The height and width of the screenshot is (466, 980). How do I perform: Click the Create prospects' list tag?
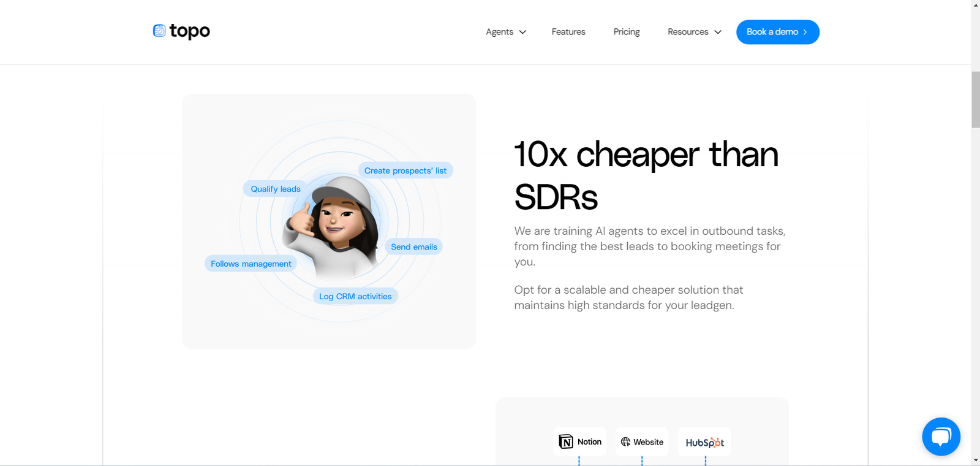[405, 170]
